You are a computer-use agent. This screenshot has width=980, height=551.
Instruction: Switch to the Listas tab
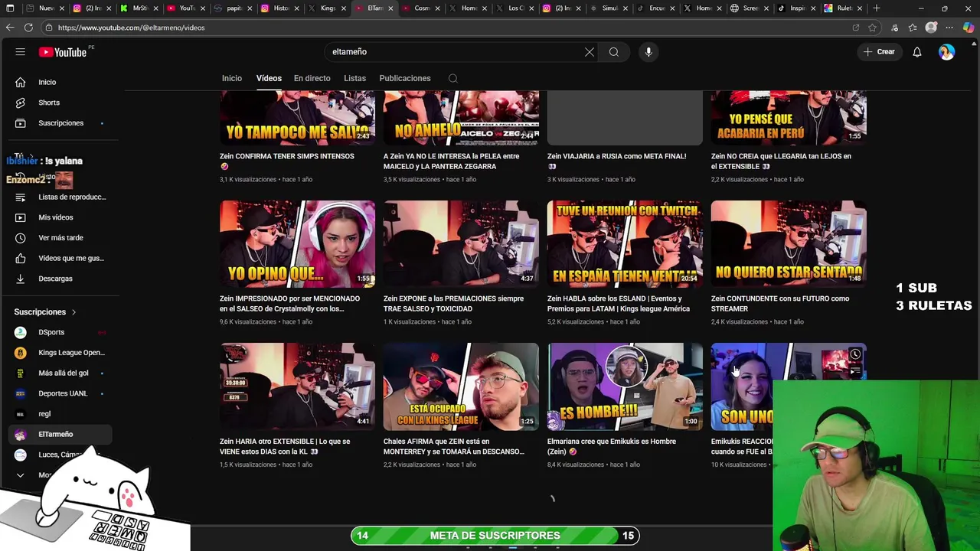pyautogui.click(x=354, y=78)
